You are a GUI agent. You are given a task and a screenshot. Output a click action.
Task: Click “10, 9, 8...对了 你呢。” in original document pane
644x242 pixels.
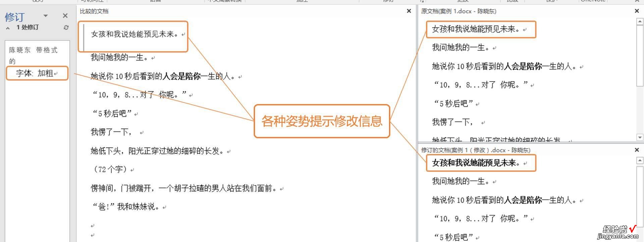pos(481,85)
